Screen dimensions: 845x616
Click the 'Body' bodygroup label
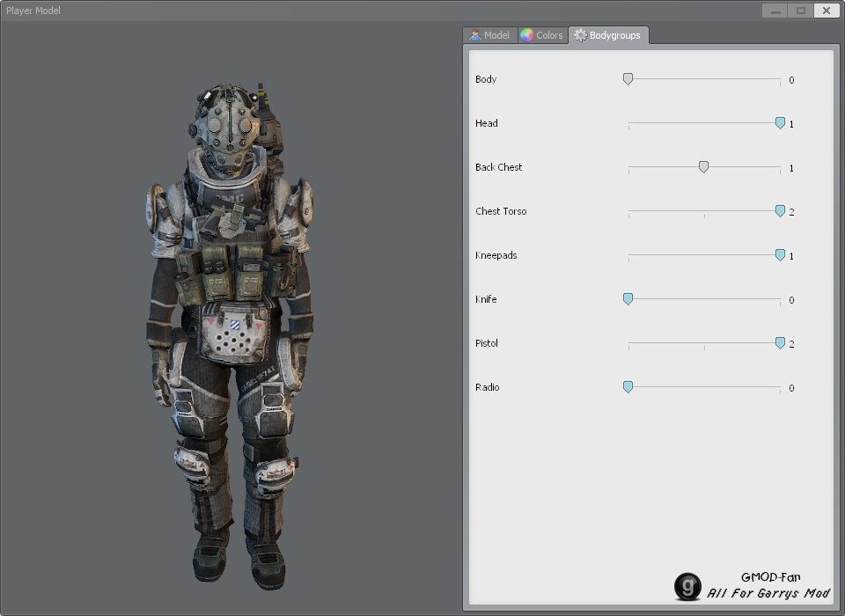pos(486,79)
